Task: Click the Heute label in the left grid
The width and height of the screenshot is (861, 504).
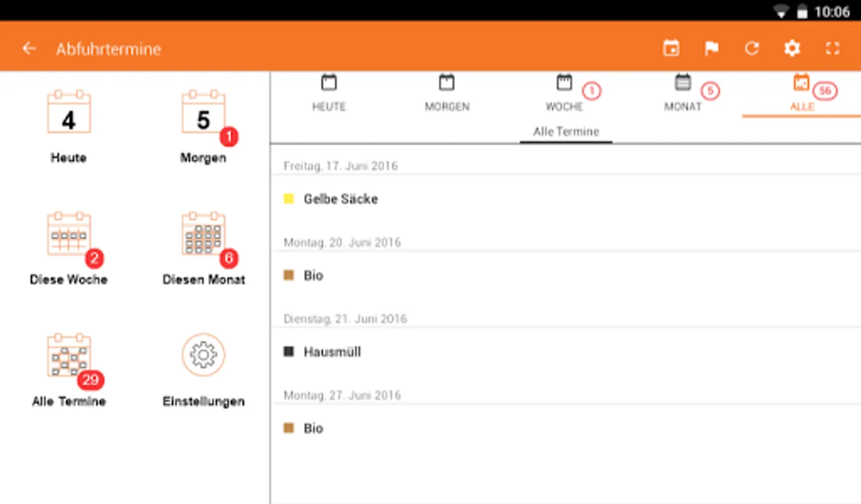Action: (x=68, y=158)
